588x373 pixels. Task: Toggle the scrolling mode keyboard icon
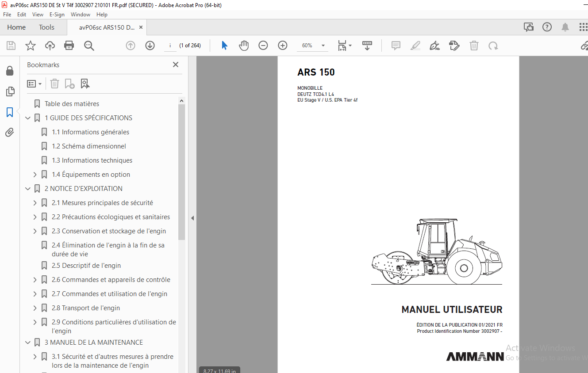tap(367, 46)
